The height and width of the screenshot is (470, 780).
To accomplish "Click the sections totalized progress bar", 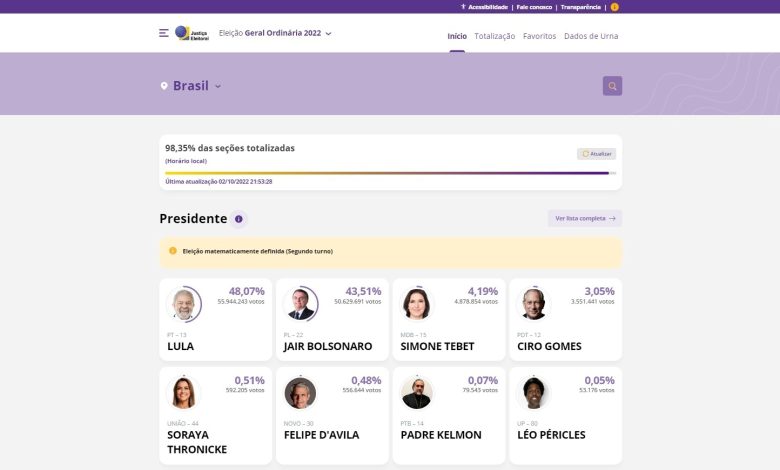I will [x=390, y=173].
